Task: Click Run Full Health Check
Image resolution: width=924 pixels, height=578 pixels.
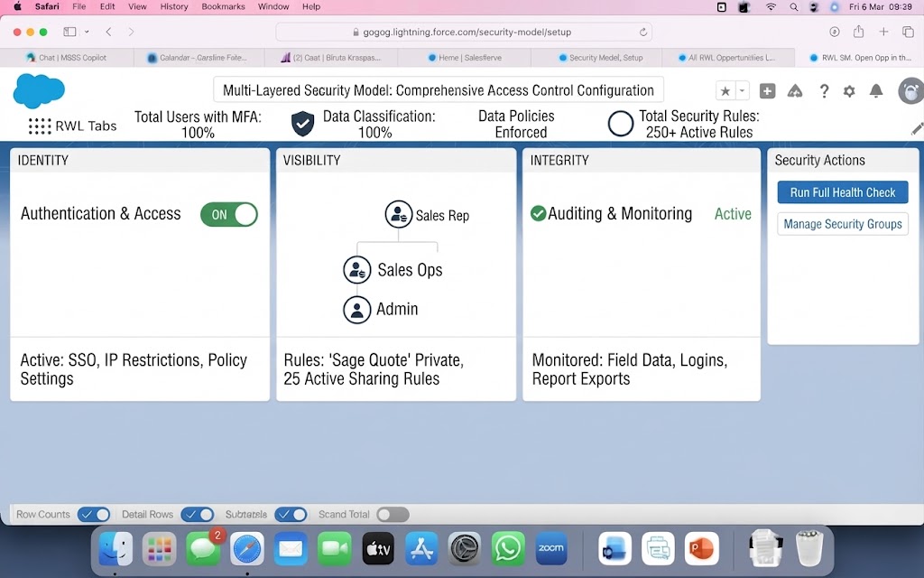Action: 843,192
